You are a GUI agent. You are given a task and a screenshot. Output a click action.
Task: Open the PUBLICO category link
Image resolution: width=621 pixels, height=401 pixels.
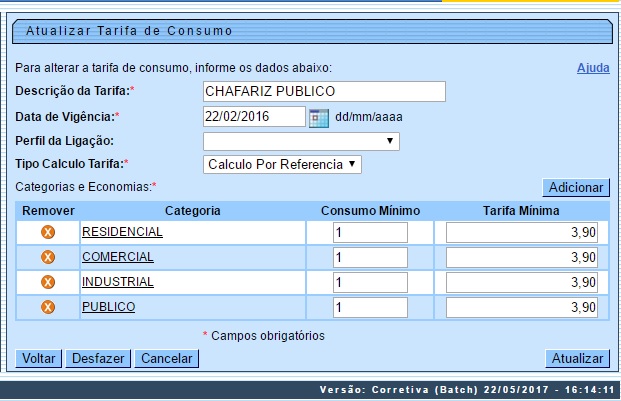[x=108, y=307]
